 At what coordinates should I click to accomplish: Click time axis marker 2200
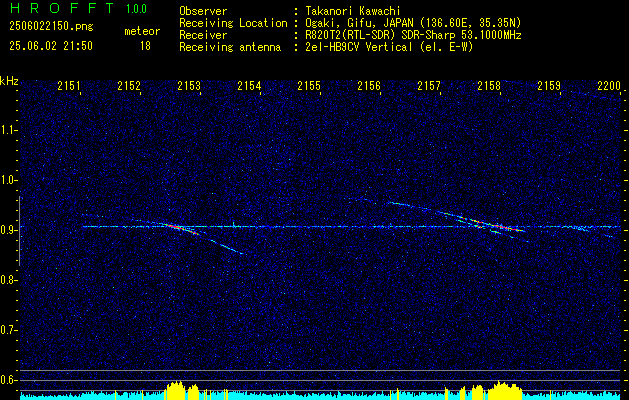pos(609,85)
